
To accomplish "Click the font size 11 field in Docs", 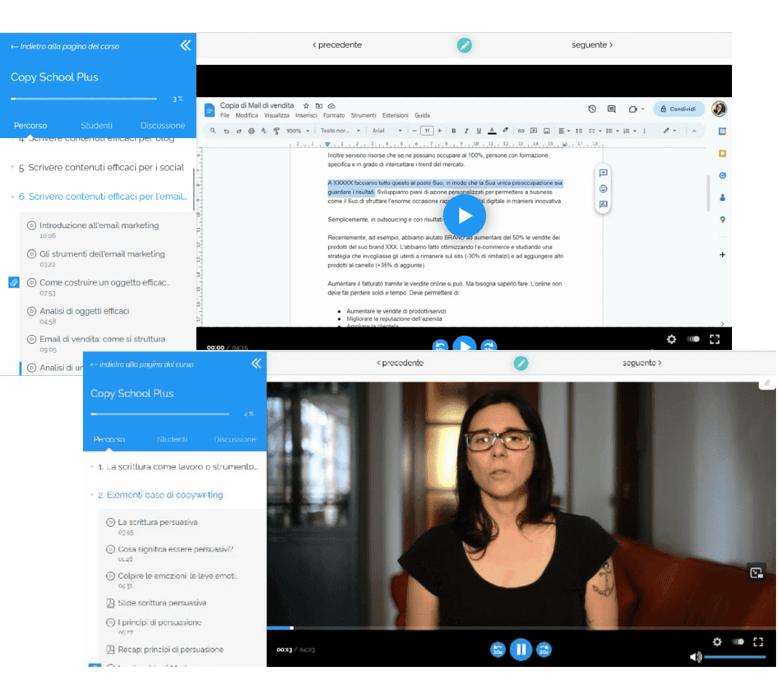I will [x=427, y=131].
